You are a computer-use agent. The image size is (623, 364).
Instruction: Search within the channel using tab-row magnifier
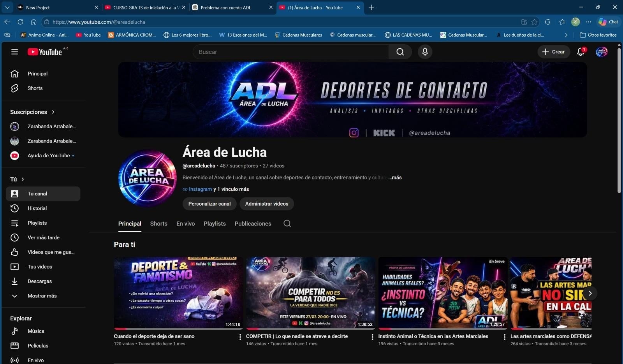[x=287, y=223]
